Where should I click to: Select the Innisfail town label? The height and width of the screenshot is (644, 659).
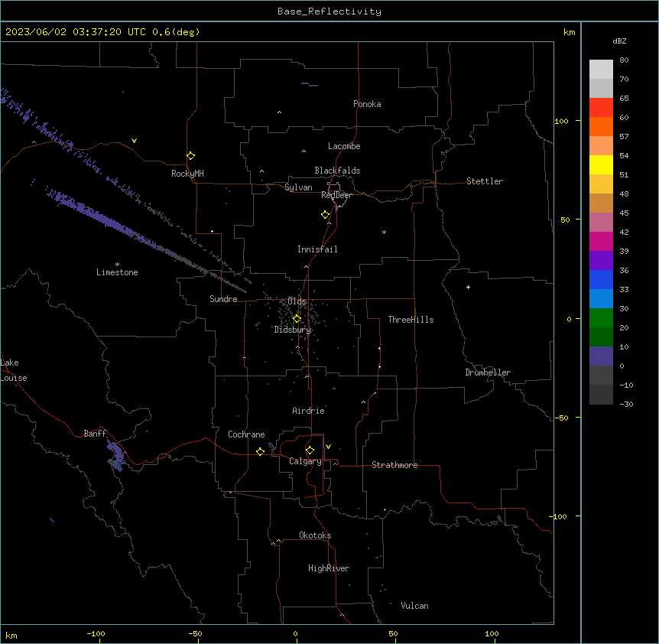click(x=317, y=249)
